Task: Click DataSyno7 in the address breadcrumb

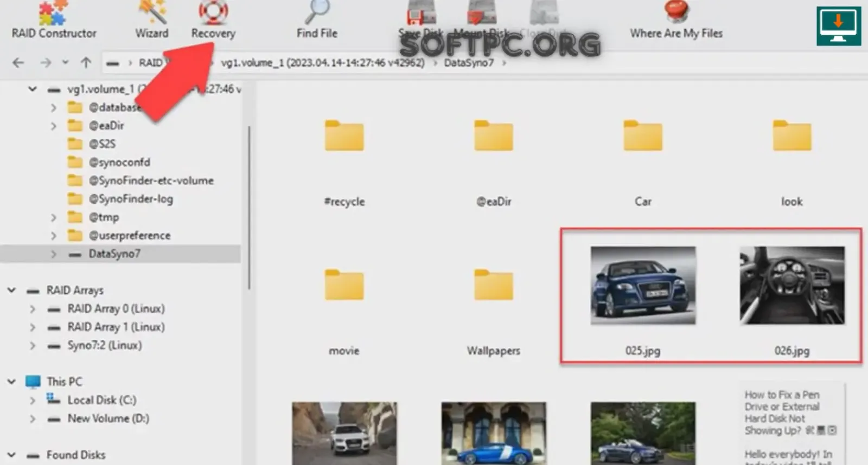Action: [x=469, y=63]
